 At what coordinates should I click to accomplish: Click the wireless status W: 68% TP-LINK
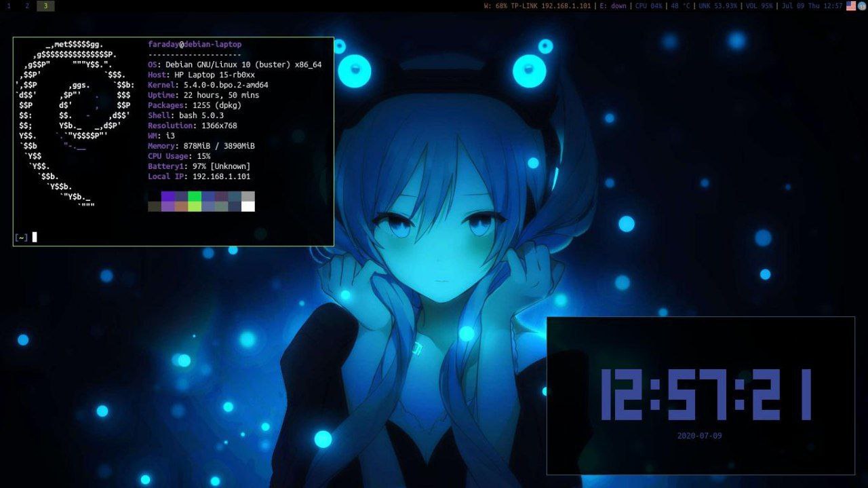tap(537, 5)
